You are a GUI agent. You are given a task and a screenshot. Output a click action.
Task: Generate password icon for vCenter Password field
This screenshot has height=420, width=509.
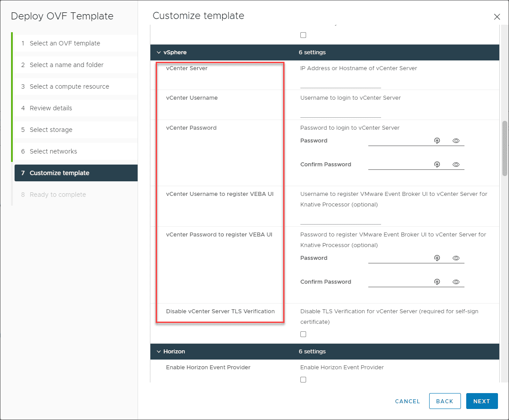point(437,141)
